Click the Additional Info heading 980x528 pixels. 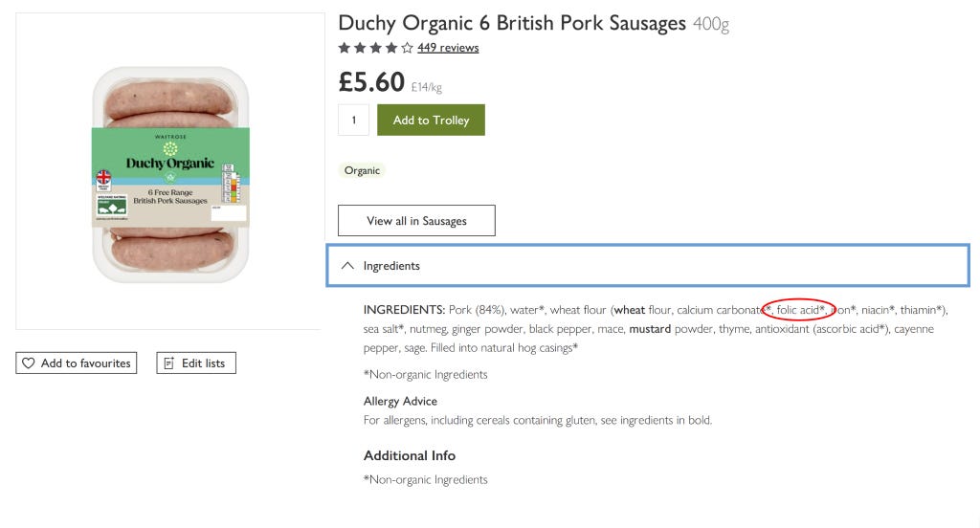[x=410, y=455]
